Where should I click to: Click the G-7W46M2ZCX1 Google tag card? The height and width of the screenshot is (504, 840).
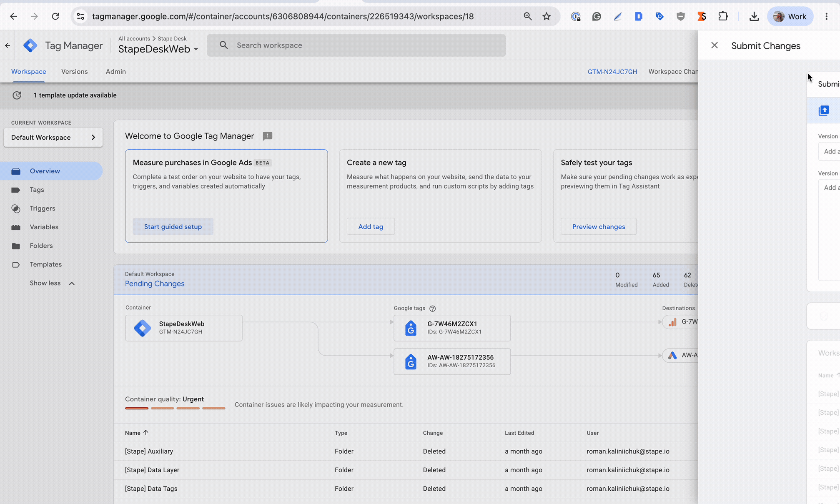click(452, 328)
